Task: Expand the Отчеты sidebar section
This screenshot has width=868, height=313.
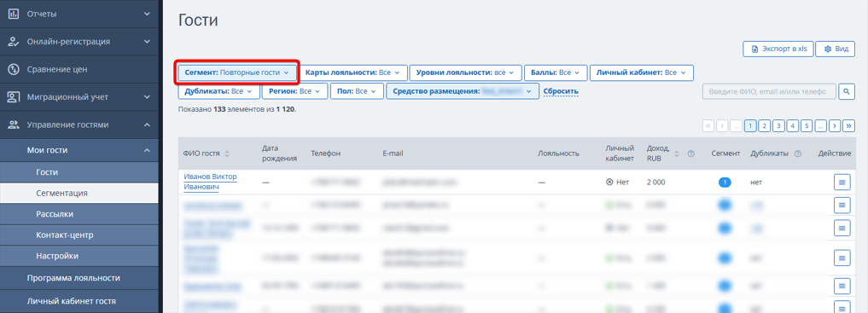Action: 147,14
